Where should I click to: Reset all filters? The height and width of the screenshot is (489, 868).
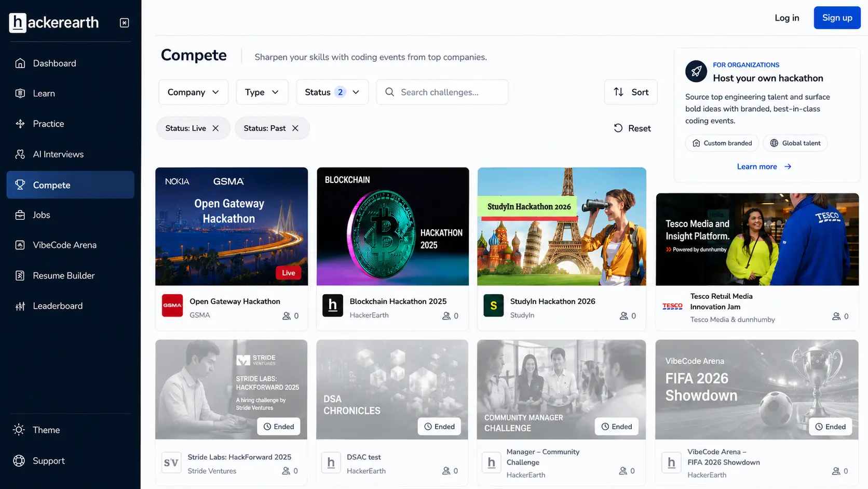point(632,128)
